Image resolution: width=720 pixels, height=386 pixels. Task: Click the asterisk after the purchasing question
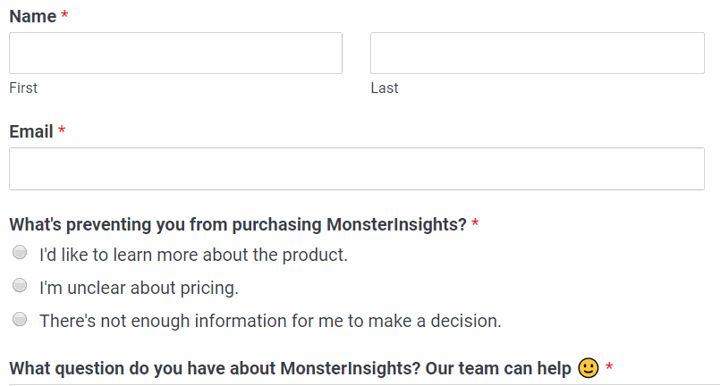point(475,223)
